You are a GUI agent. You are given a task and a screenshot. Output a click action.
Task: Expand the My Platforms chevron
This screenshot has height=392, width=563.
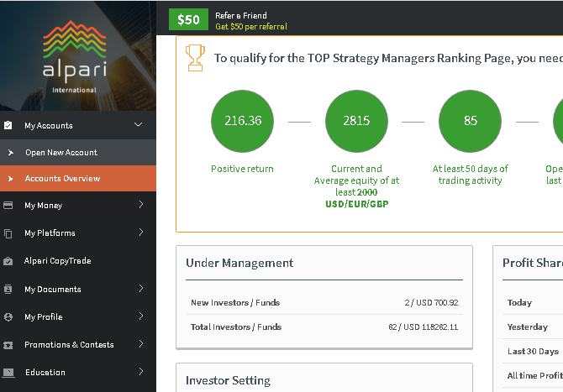[x=141, y=232]
